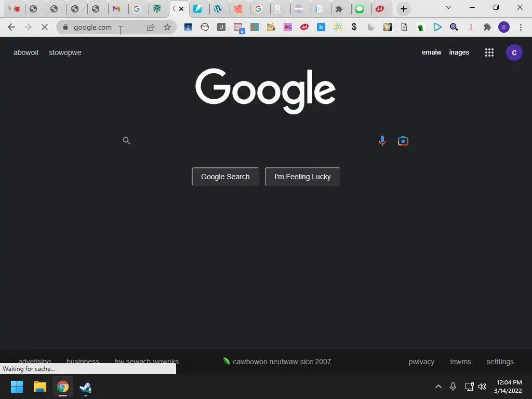
Task: Click the share this page icon
Action: (151, 27)
